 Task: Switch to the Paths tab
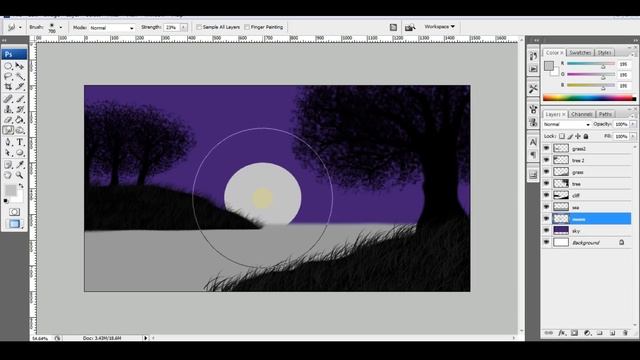[x=605, y=114]
